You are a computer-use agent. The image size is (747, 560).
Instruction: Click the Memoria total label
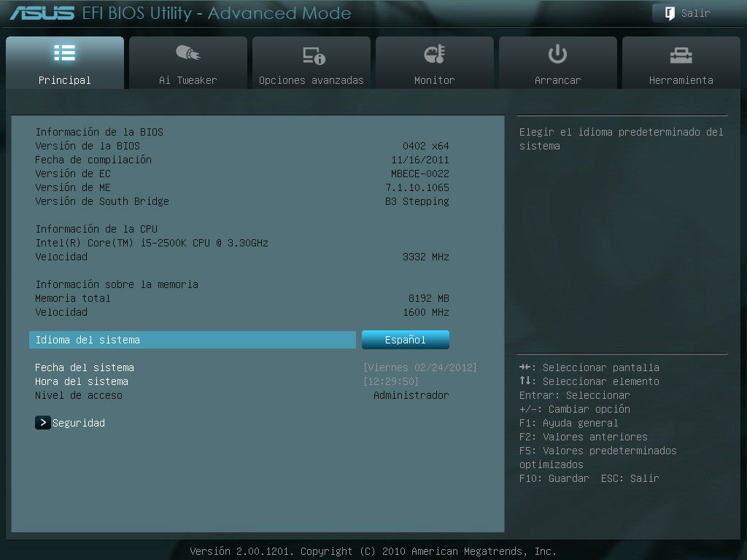[73, 298]
